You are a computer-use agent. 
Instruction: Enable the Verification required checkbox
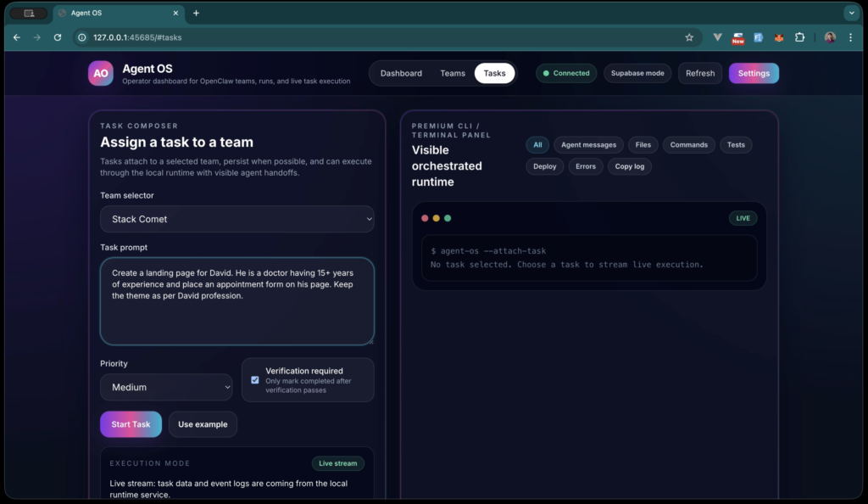[x=255, y=379]
